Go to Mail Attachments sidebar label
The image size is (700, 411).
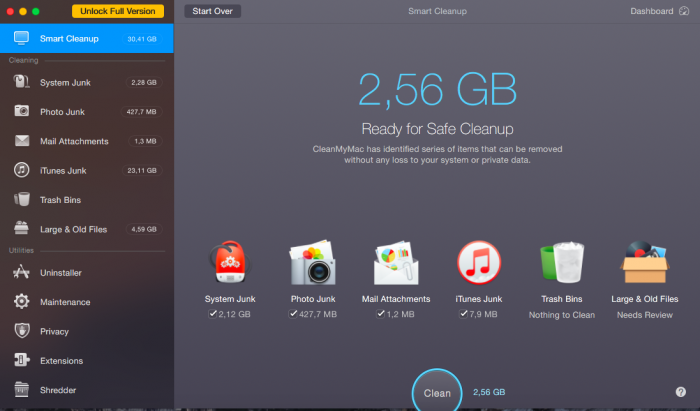pyautogui.click(x=74, y=141)
